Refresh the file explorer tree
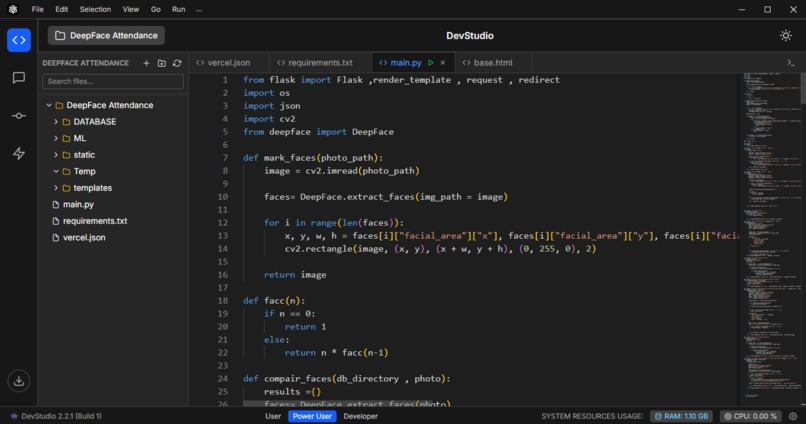The image size is (806, 424). click(177, 63)
